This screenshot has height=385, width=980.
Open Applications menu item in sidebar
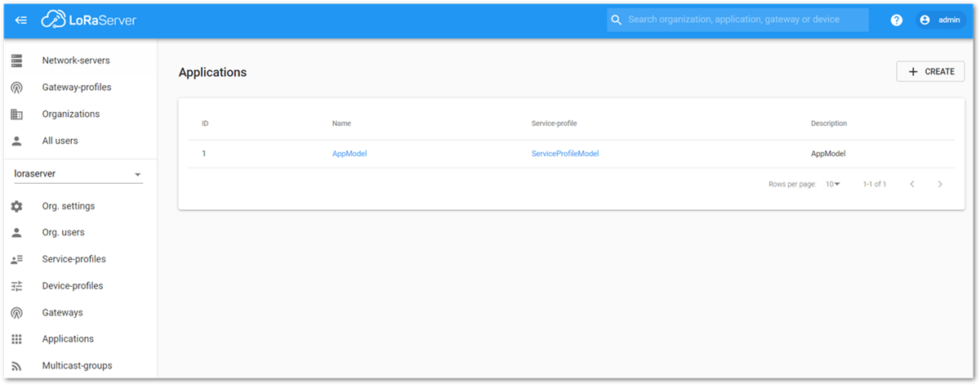tap(79, 339)
